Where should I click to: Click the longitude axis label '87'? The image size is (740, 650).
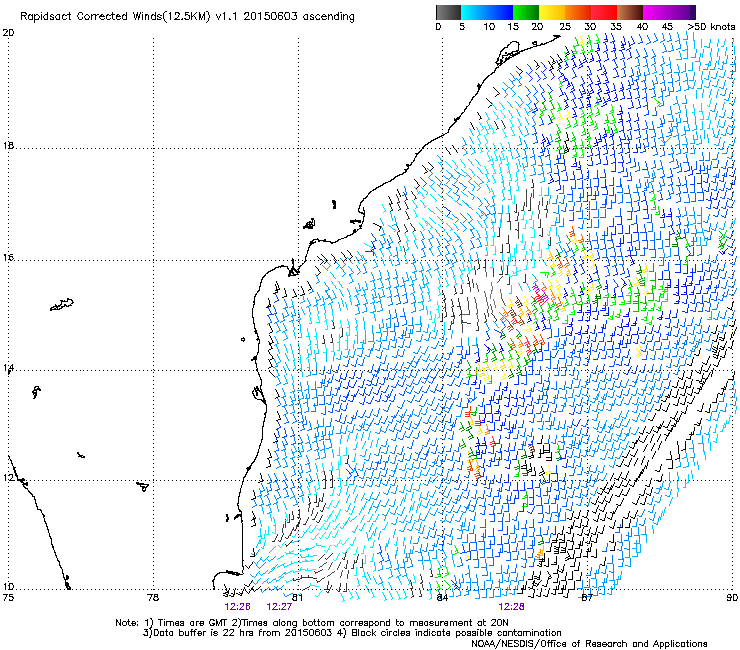pos(587,598)
